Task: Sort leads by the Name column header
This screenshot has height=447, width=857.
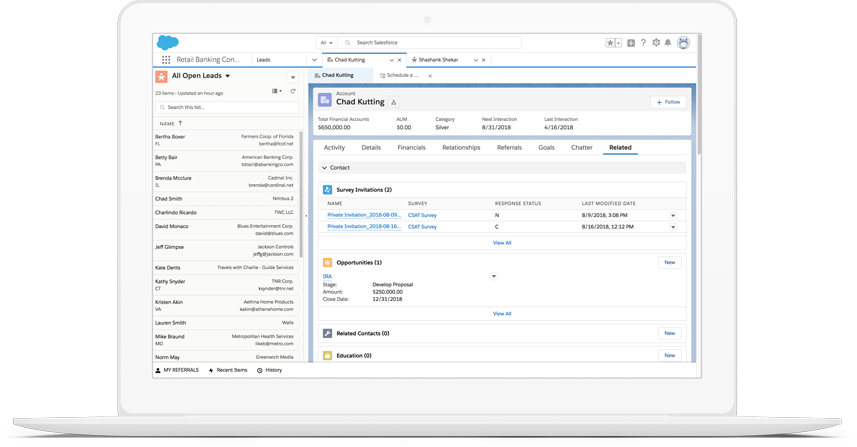Action: click(x=168, y=123)
